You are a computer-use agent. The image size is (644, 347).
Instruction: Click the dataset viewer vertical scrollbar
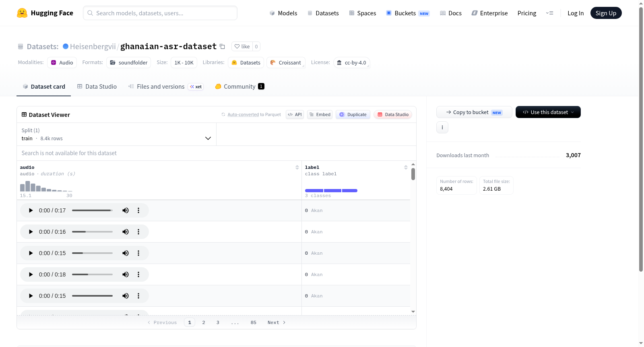413,174
